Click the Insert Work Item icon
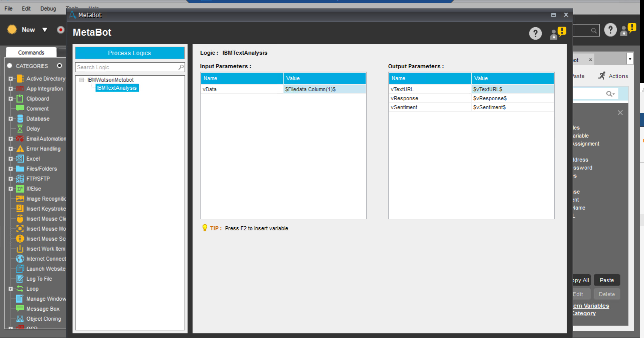The height and width of the screenshot is (338, 644). [20, 249]
